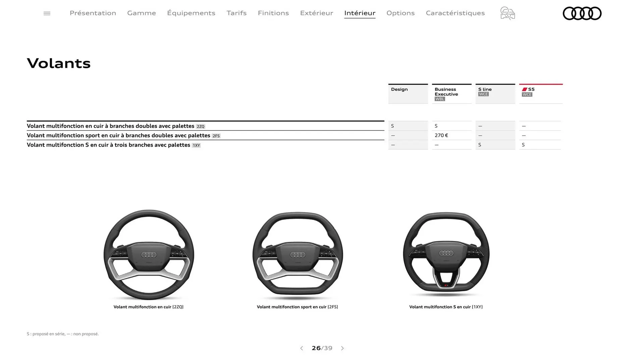Open the Intérieur section

[x=360, y=13]
